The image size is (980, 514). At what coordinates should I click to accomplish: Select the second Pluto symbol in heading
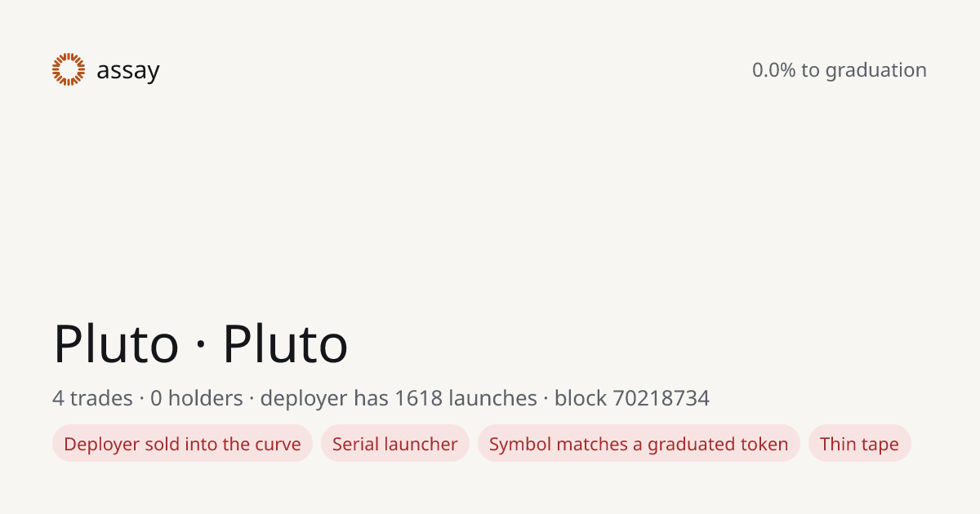pos(285,344)
